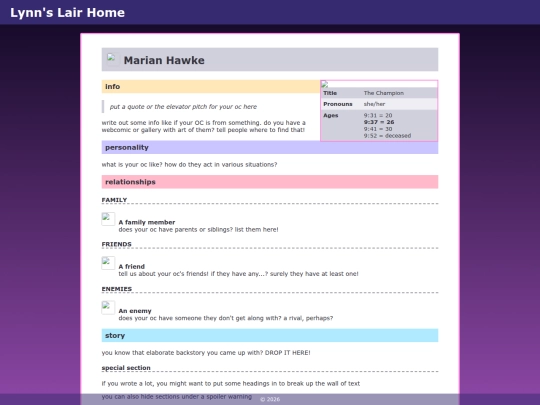Click the friend portrait icon
The width and height of the screenshot is (540, 405).
[x=108, y=263]
